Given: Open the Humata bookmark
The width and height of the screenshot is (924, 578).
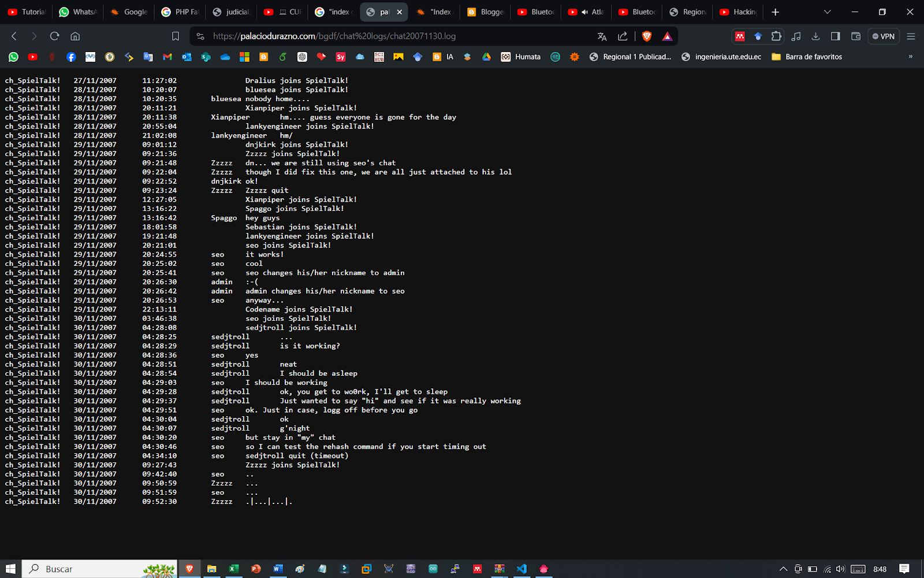Looking at the screenshot, I should point(521,57).
